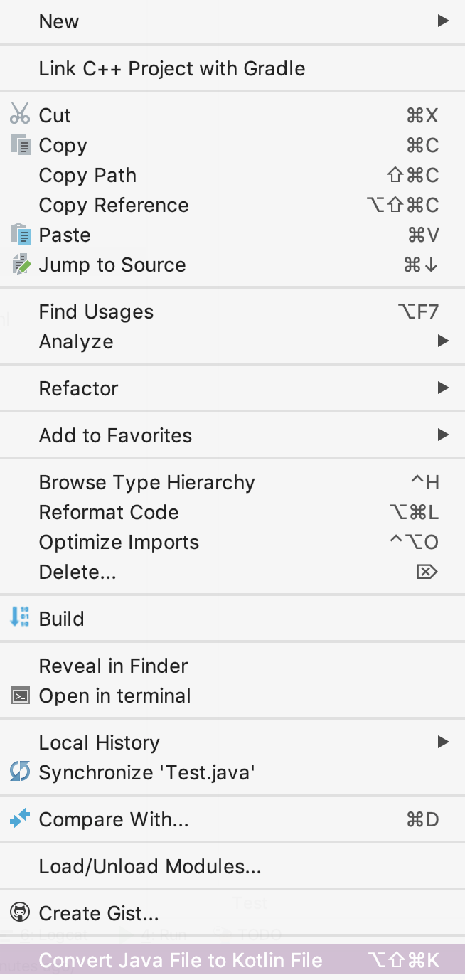Click the Synchronize refresh icon
Image resolution: width=465 pixels, height=980 pixels.
point(20,772)
